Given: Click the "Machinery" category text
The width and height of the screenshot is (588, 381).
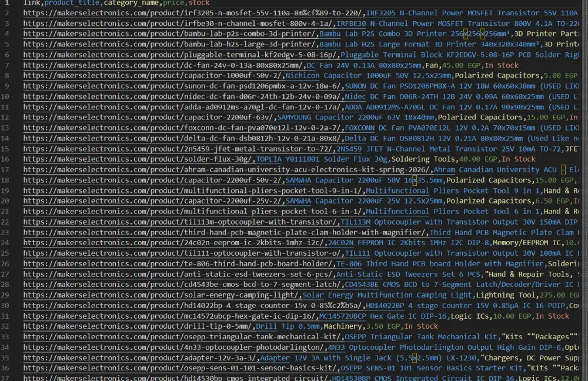Looking at the screenshot, I should 343,326.
